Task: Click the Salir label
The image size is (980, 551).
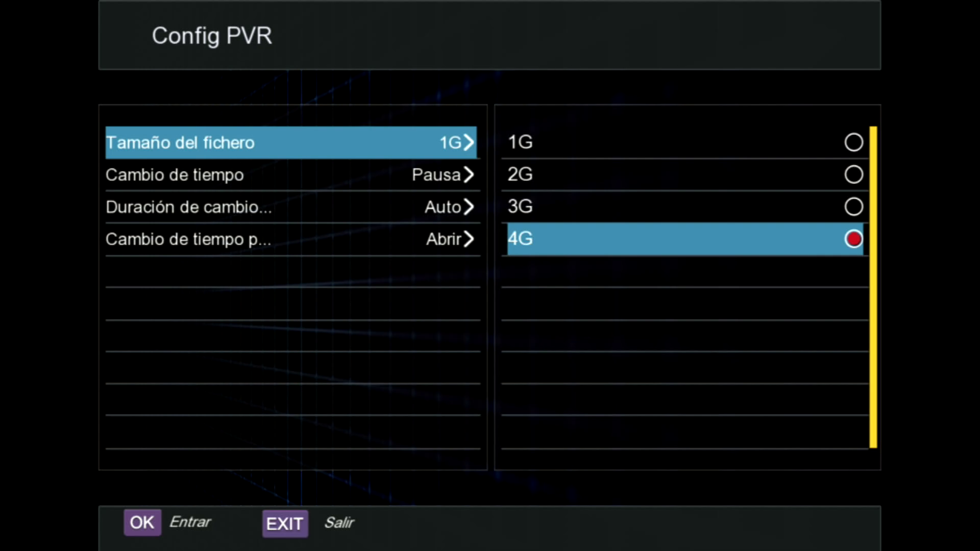Action: (339, 522)
